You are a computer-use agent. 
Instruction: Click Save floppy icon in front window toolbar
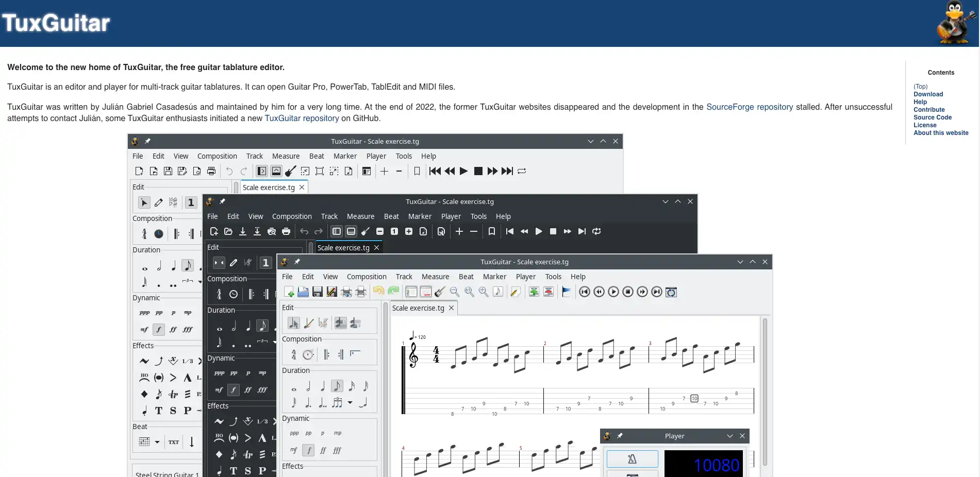click(x=318, y=292)
